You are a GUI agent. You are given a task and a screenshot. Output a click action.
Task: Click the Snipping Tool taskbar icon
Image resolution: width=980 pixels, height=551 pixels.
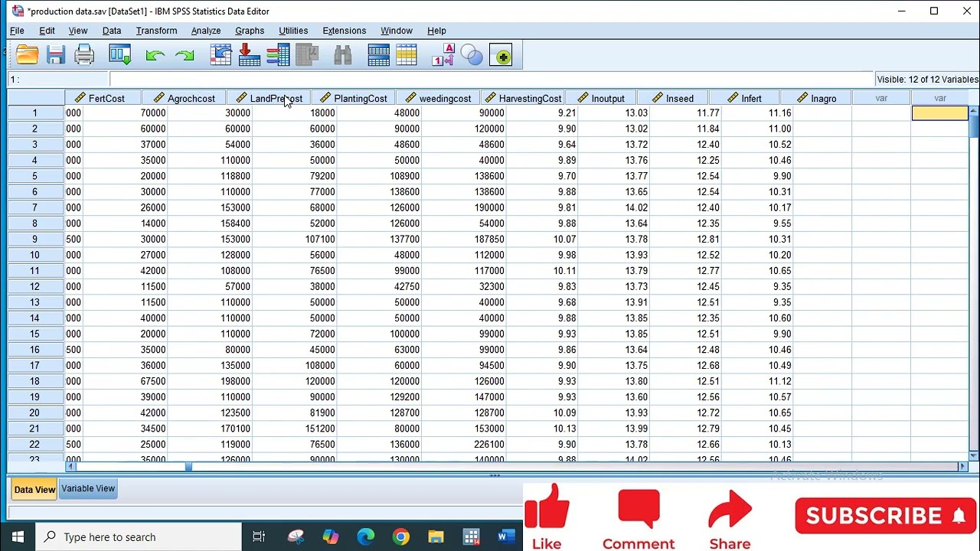tap(295, 536)
